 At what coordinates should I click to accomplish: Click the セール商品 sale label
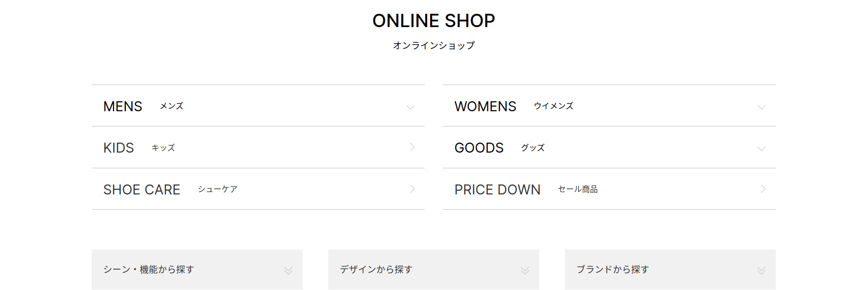(578, 189)
